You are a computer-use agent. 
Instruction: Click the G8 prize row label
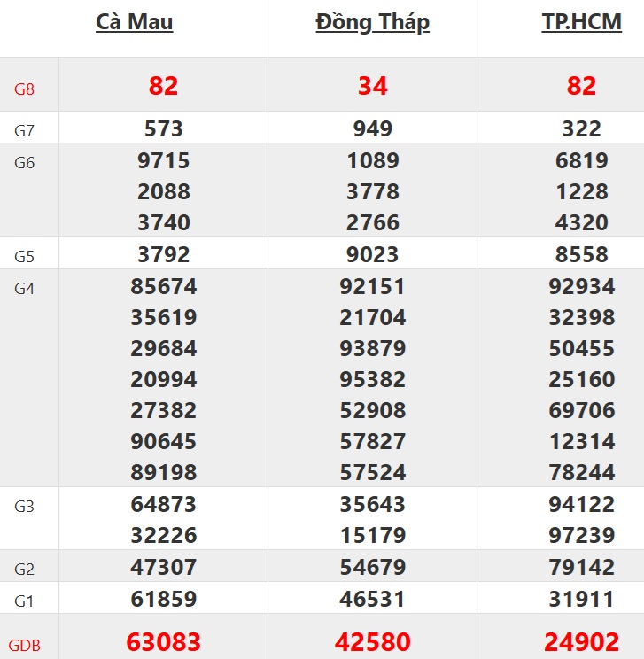coord(25,89)
